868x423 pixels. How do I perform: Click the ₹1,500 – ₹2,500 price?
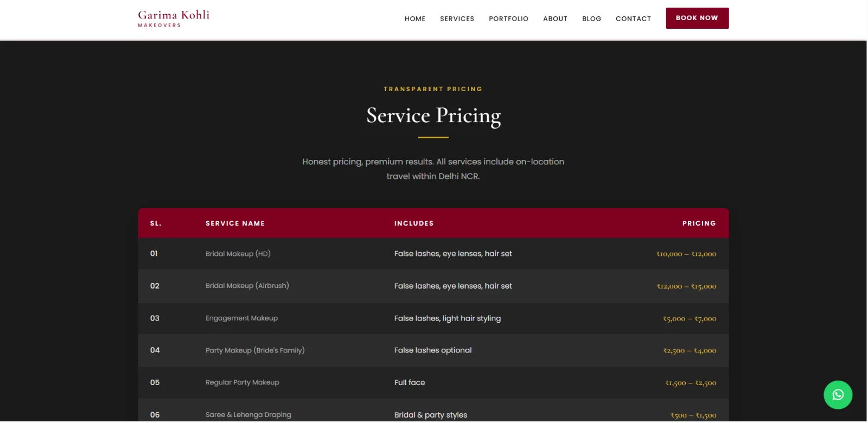(691, 383)
